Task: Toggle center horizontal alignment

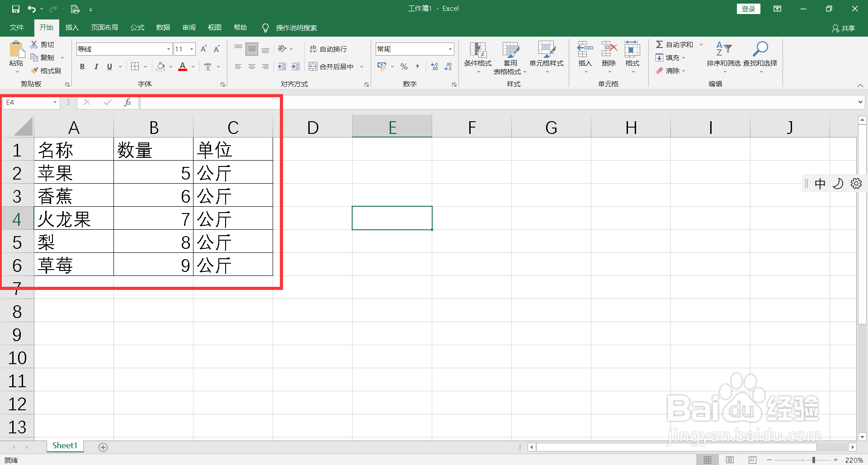Action: [x=252, y=66]
